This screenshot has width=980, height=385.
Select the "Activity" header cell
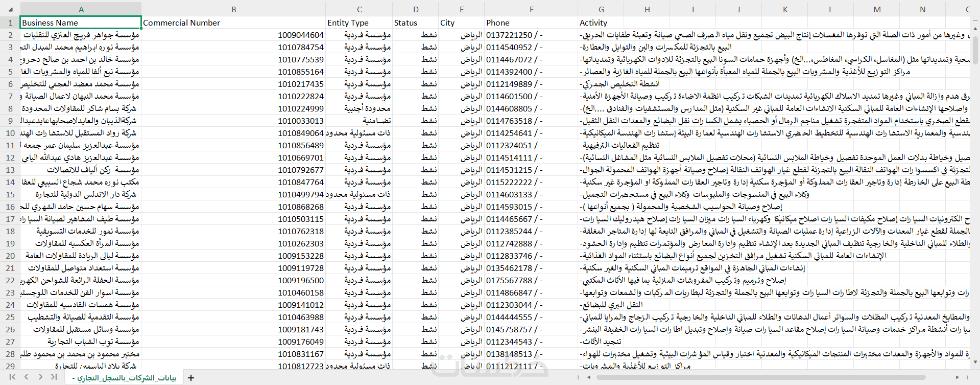click(x=601, y=22)
